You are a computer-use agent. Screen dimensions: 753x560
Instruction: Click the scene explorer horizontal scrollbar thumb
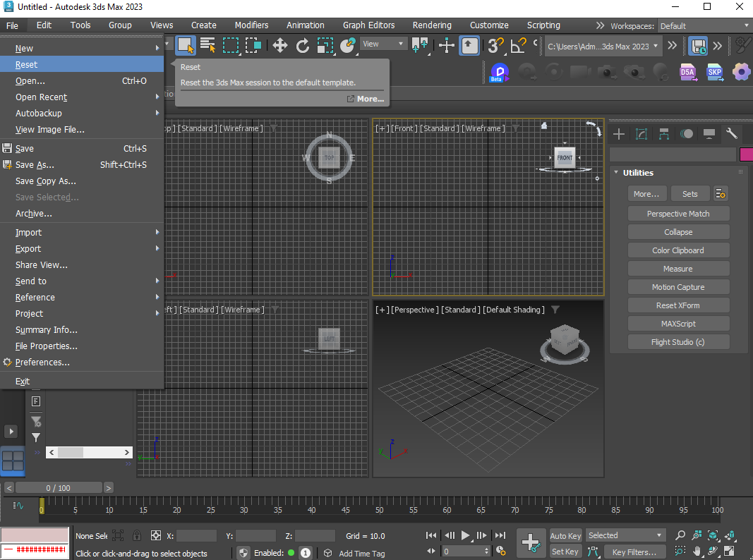click(x=71, y=453)
